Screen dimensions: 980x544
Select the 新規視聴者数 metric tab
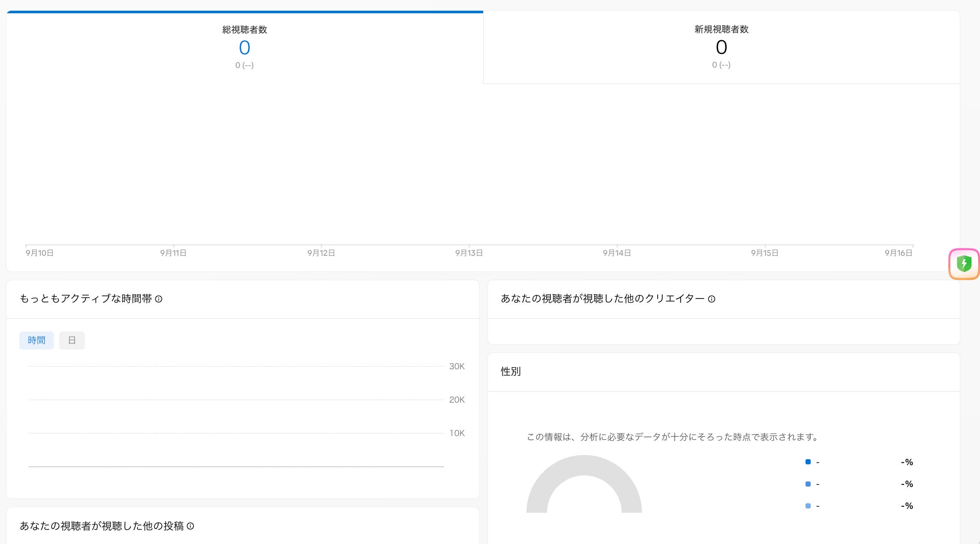click(721, 47)
